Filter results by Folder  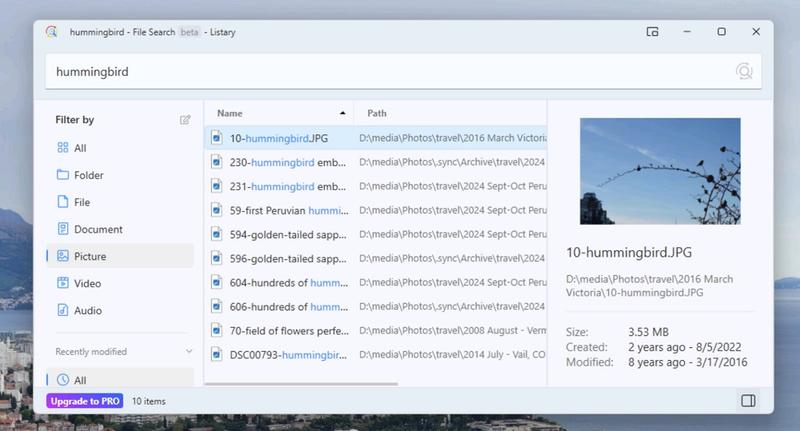[88, 175]
